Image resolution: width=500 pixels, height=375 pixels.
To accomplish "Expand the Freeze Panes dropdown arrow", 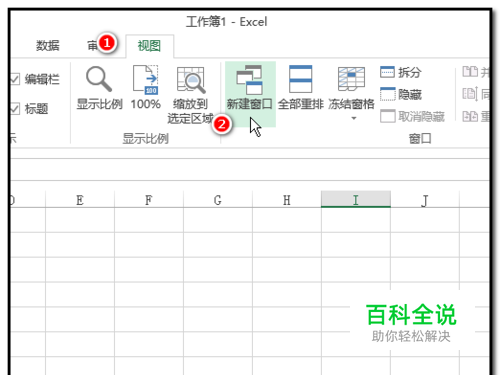I will point(354,118).
